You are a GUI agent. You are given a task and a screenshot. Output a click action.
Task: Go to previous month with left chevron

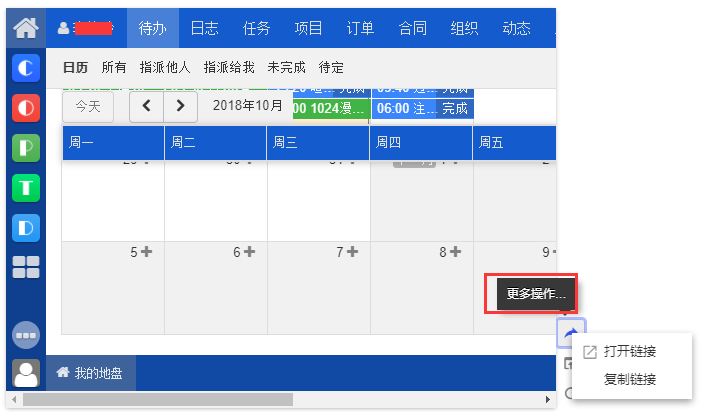coord(146,105)
